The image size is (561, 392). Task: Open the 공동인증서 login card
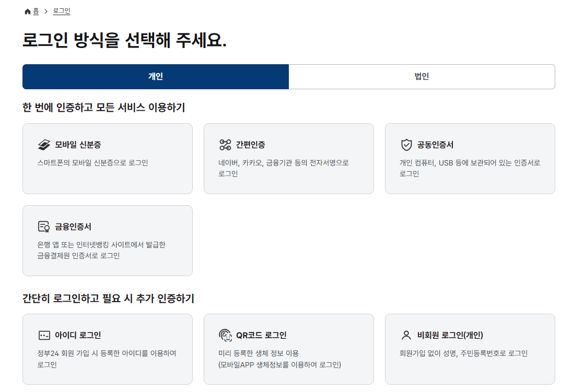(x=470, y=158)
